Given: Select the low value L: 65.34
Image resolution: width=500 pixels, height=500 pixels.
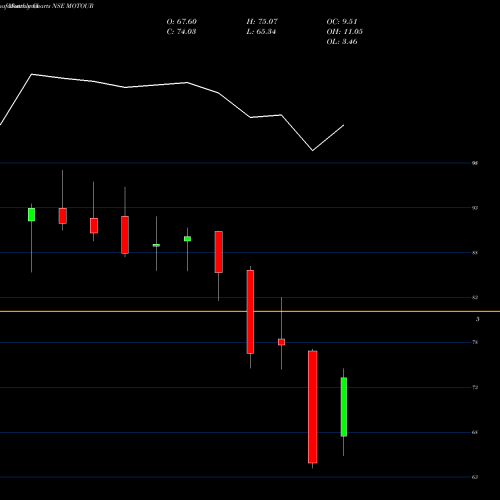Looking at the screenshot, I should [x=261, y=32].
